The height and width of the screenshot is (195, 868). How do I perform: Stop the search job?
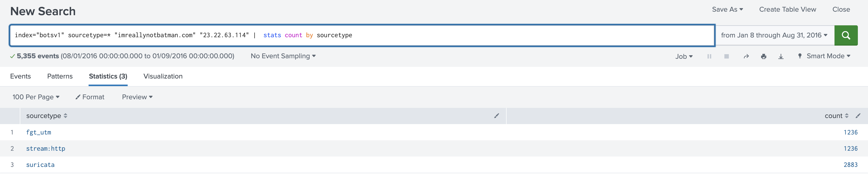click(x=726, y=56)
